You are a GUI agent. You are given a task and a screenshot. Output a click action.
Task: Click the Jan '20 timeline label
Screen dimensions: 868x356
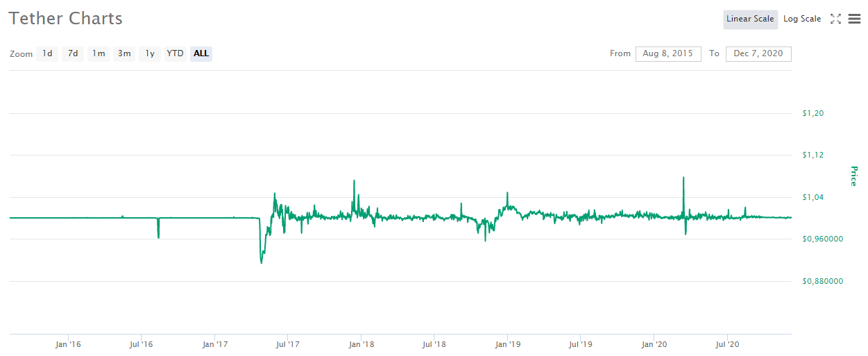pos(654,344)
